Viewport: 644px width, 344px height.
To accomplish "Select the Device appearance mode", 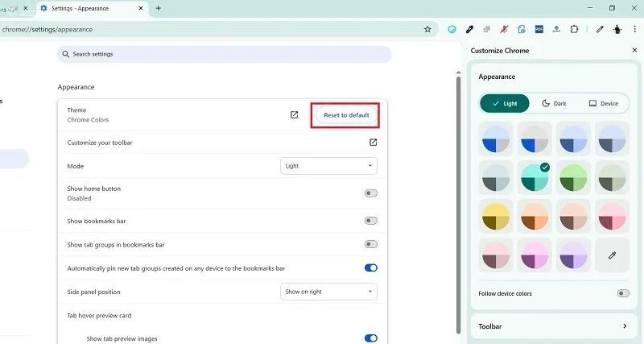I will 603,104.
